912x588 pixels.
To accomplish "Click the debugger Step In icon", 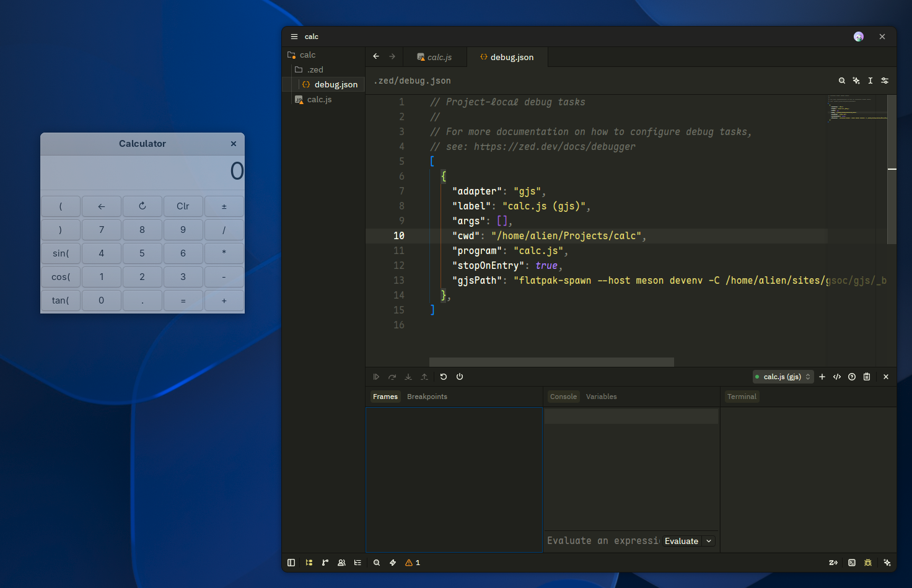I will pos(408,377).
